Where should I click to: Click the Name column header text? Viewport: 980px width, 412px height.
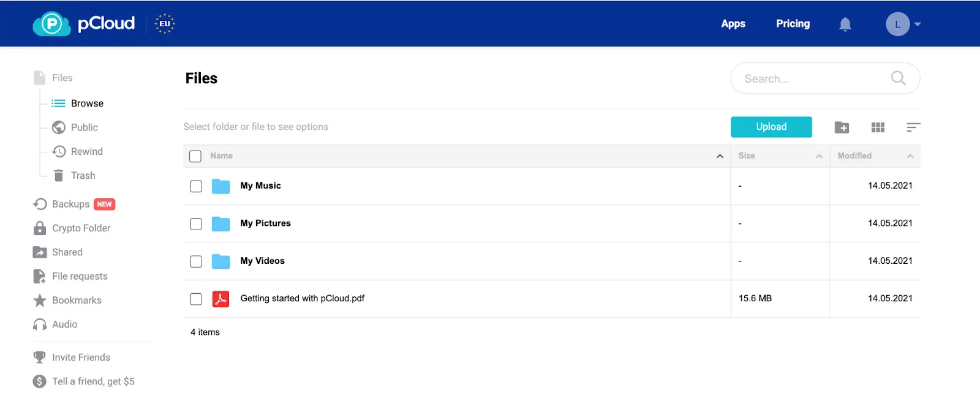point(221,155)
